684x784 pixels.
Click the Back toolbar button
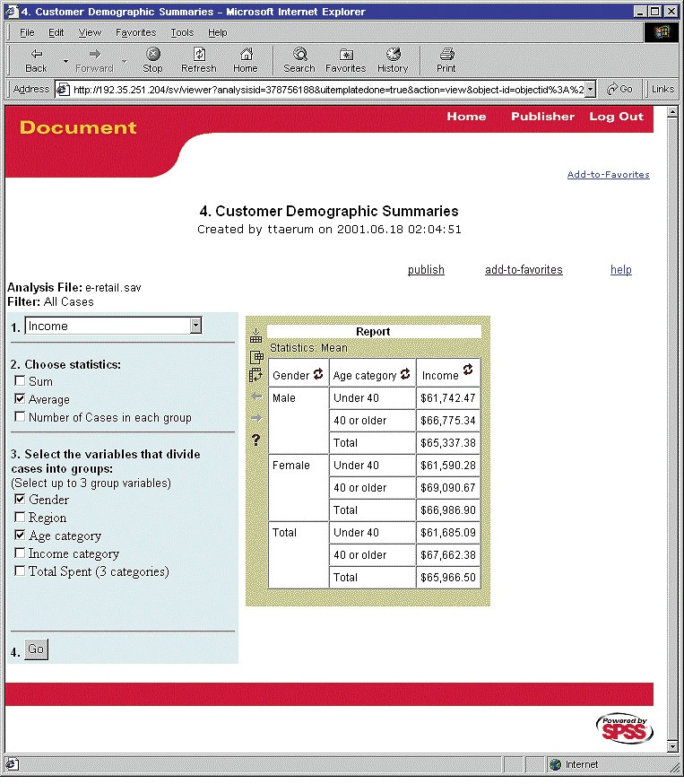[x=36, y=60]
